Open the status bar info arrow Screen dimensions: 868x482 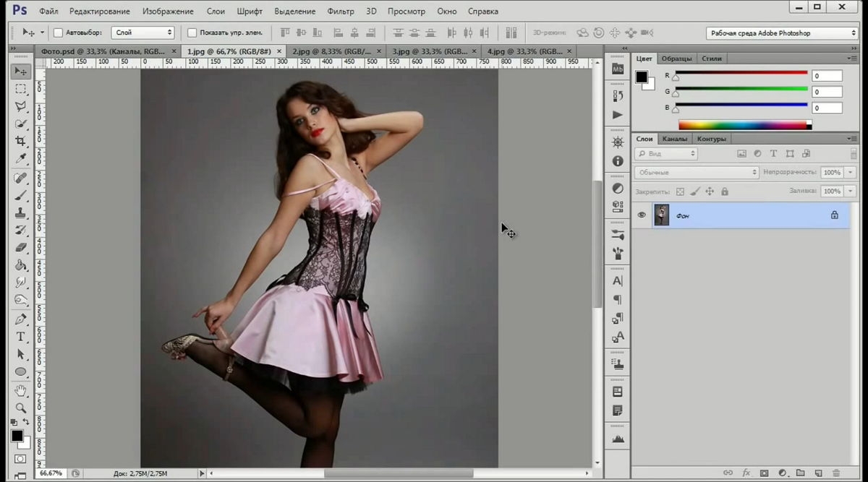(x=203, y=473)
